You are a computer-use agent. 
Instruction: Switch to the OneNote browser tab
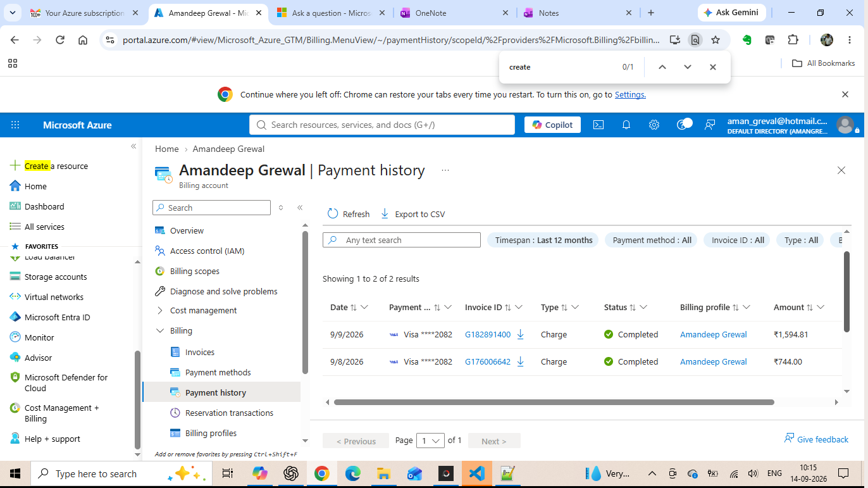(x=454, y=13)
